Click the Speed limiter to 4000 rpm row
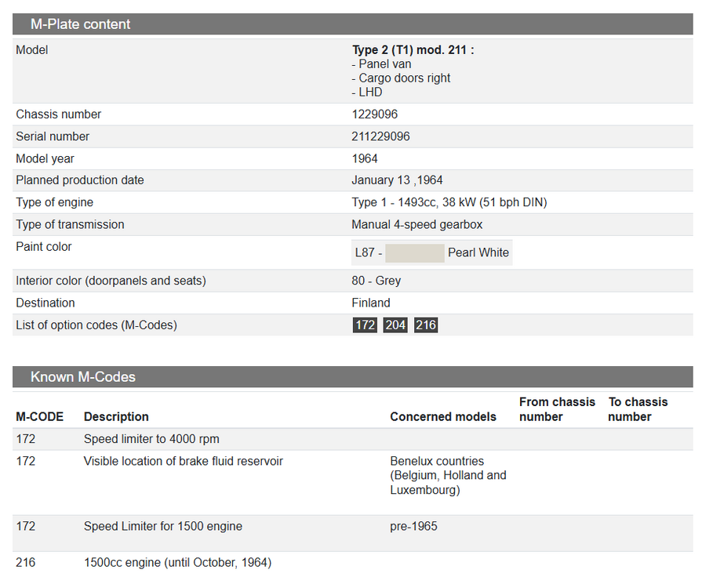The image size is (702, 588). [151, 439]
